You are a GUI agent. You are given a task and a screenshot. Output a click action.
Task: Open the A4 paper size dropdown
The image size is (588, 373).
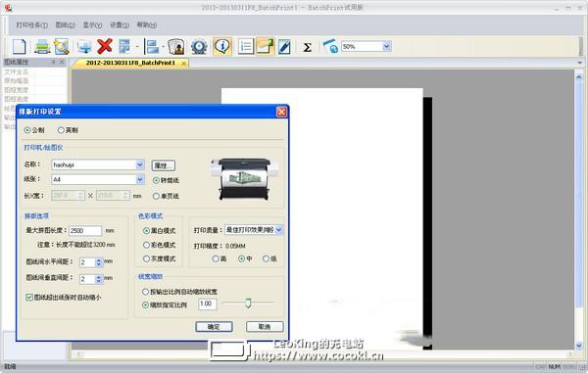(139, 179)
